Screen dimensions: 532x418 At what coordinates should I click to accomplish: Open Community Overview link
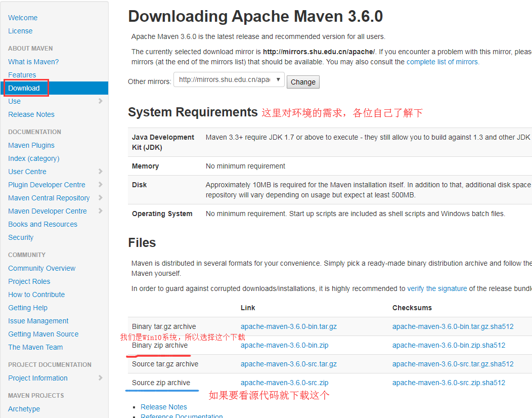point(42,268)
